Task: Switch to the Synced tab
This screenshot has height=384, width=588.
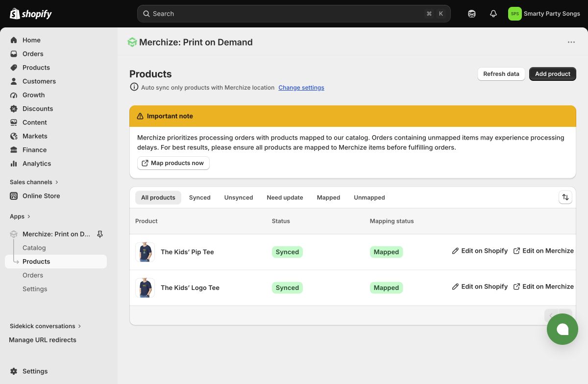Action: click(200, 197)
